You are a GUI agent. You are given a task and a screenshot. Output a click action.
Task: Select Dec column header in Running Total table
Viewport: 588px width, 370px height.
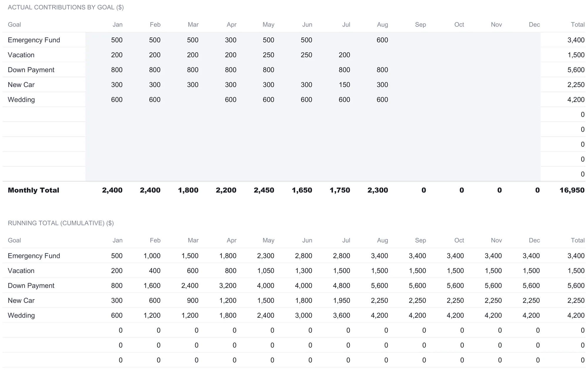point(534,241)
